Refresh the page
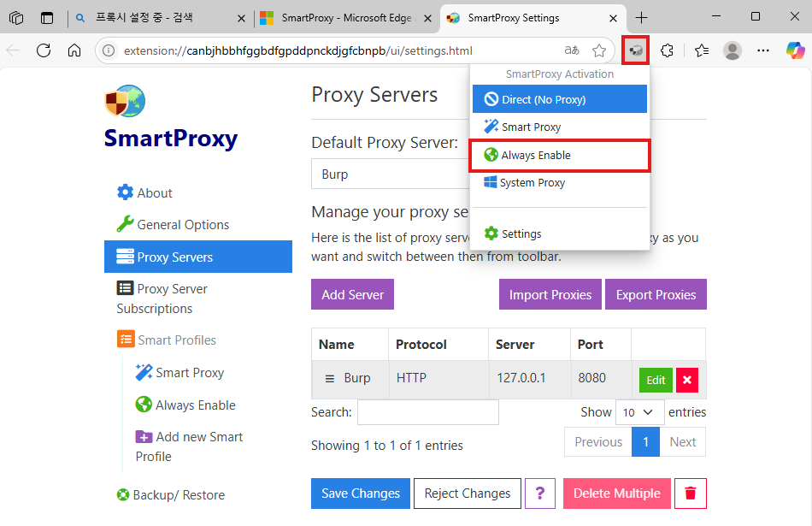 [x=44, y=50]
